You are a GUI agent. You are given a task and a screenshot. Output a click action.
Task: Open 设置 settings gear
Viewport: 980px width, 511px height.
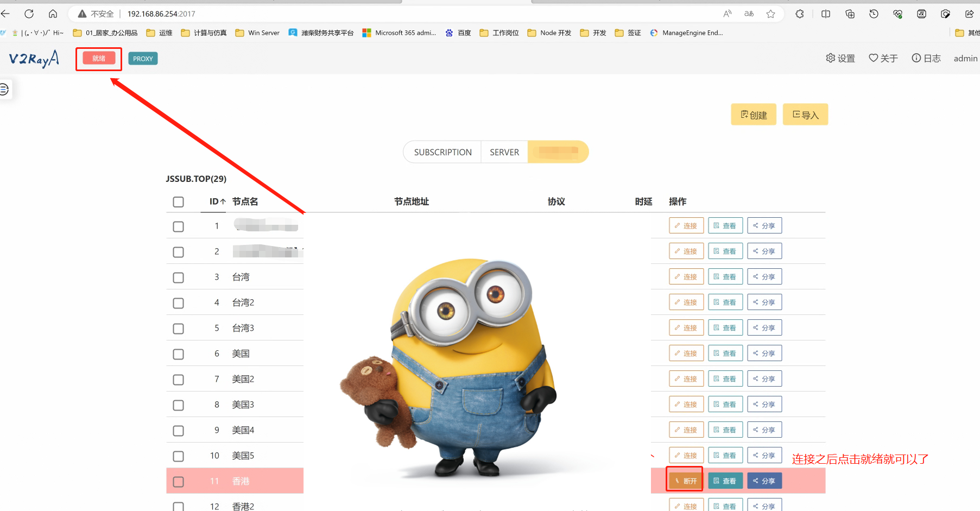[840, 58]
